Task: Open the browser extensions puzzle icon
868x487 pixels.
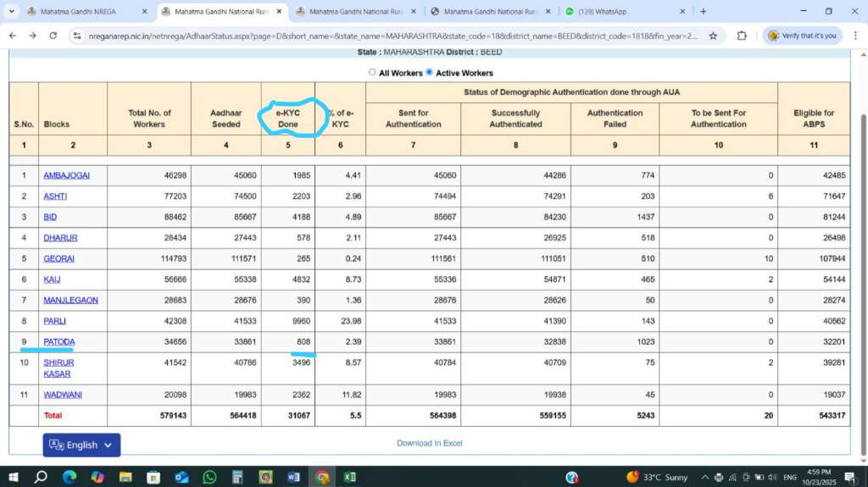Action: tap(742, 36)
